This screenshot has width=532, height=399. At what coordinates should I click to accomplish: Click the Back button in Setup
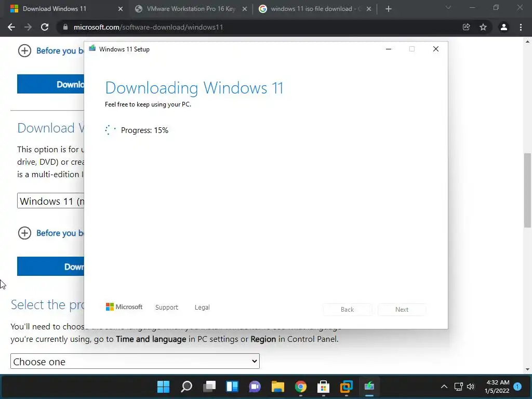click(348, 310)
